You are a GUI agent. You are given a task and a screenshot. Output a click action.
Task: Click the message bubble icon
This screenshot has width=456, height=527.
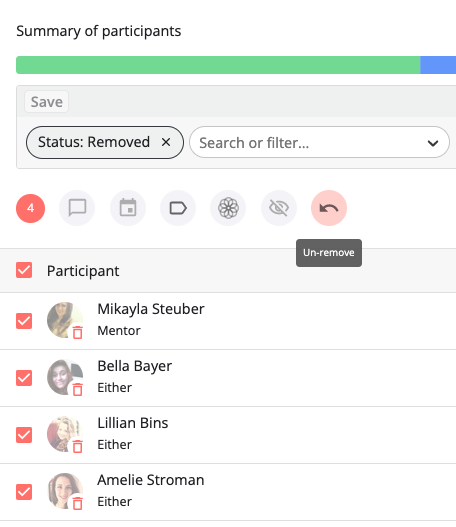77,208
